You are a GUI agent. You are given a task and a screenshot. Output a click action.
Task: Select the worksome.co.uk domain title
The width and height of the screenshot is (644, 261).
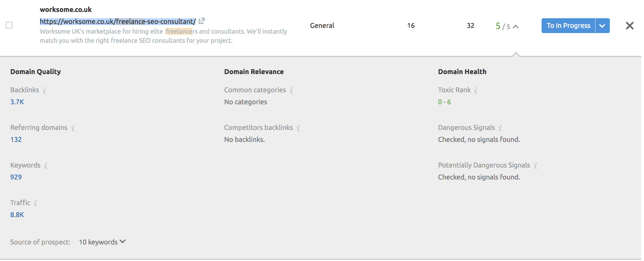[66, 10]
